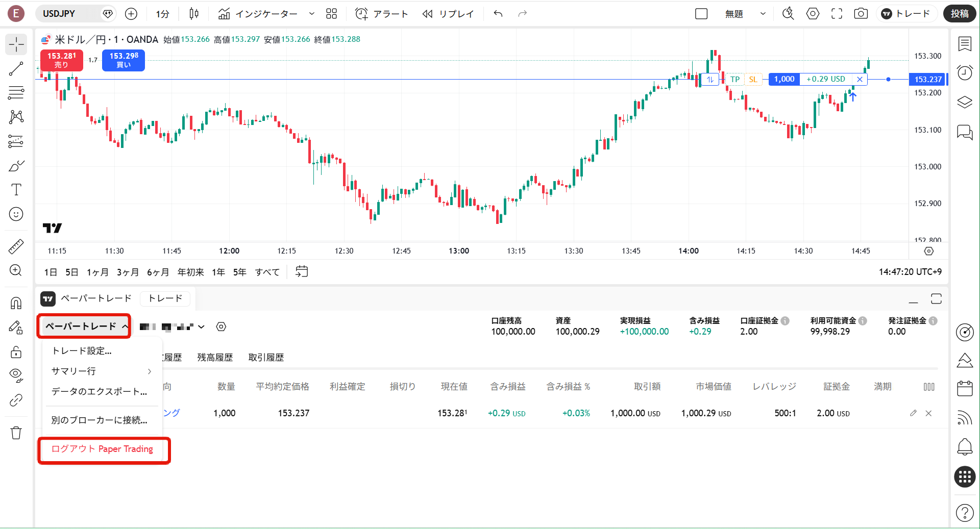Open the text annotation tool
The image size is (980, 529).
click(x=16, y=190)
